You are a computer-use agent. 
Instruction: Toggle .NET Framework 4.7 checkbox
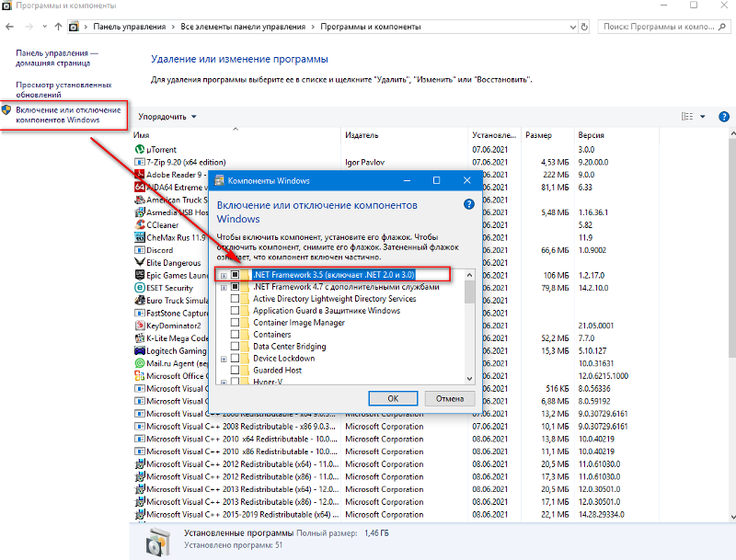click(236, 287)
